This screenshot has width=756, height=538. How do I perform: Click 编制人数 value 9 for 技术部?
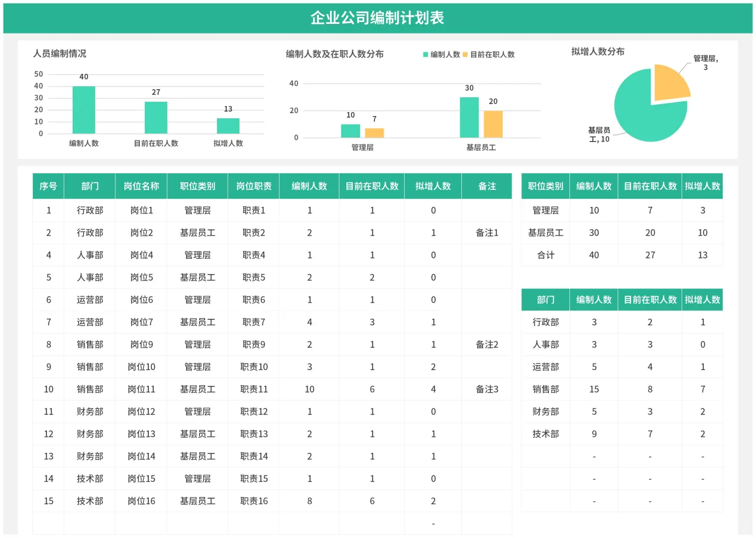[594, 434]
